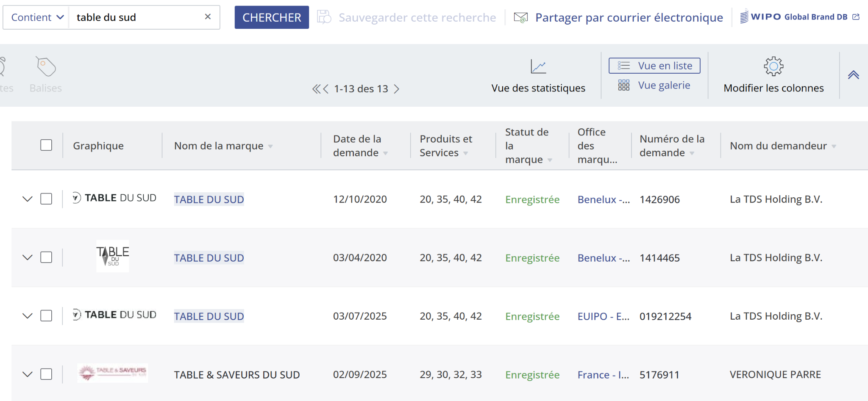Click Share by email envelope icon

[520, 17]
